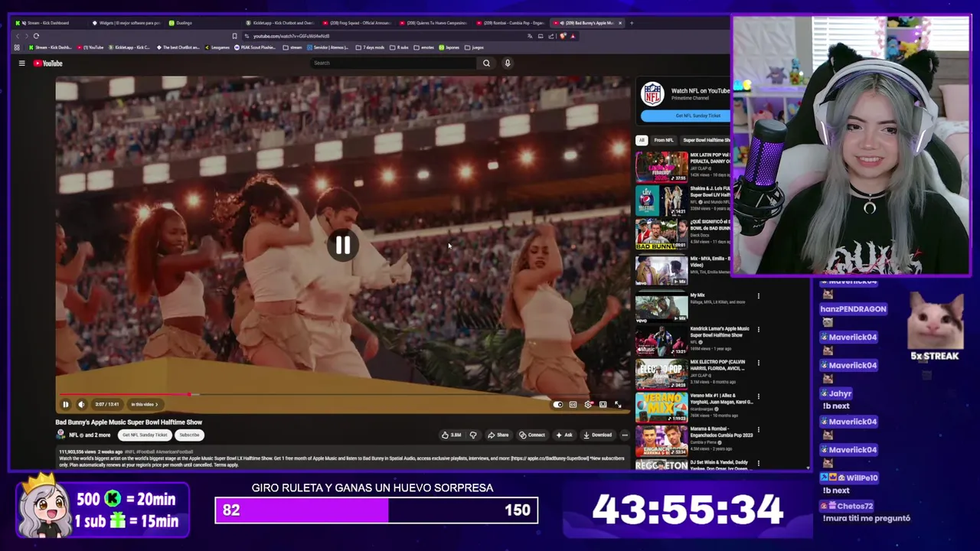The height and width of the screenshot is (551, 980).
Task: Open options menu for Kendrick Lamar video row
Action: coord(759,330)
